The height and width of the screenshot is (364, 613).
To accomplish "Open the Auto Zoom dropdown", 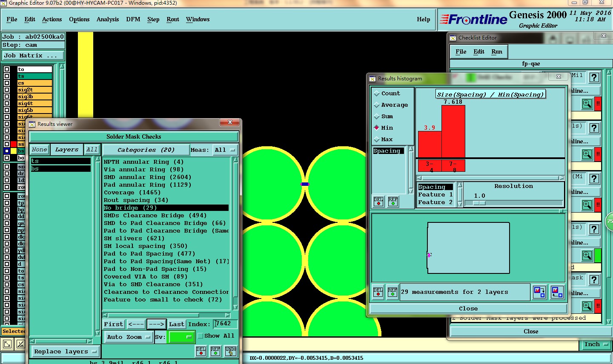I will 129,337.
